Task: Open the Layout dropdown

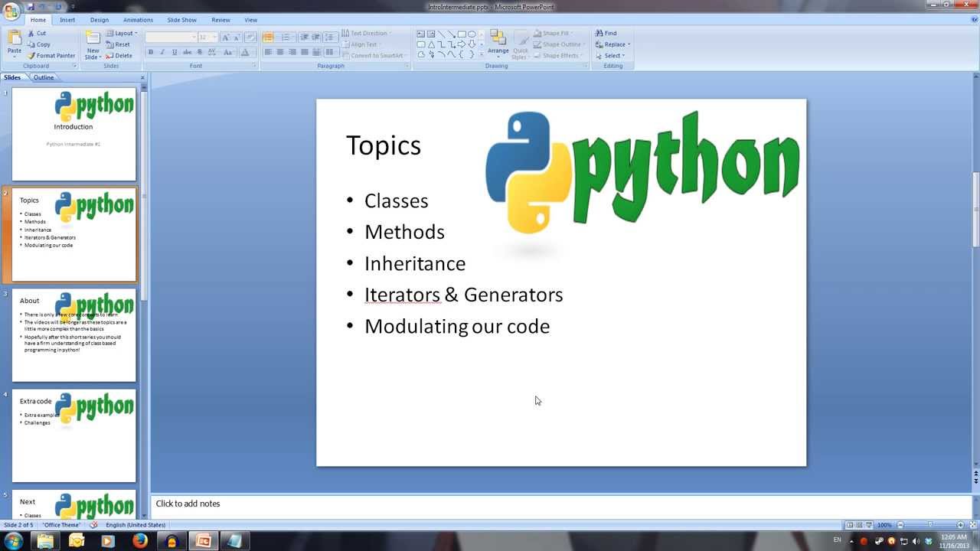Action: (x=122, y=33)
